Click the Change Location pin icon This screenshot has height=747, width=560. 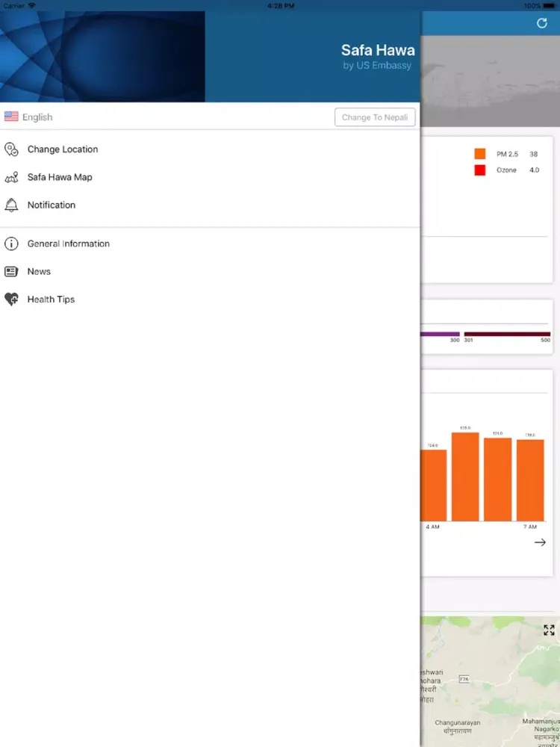click(11, 149)
